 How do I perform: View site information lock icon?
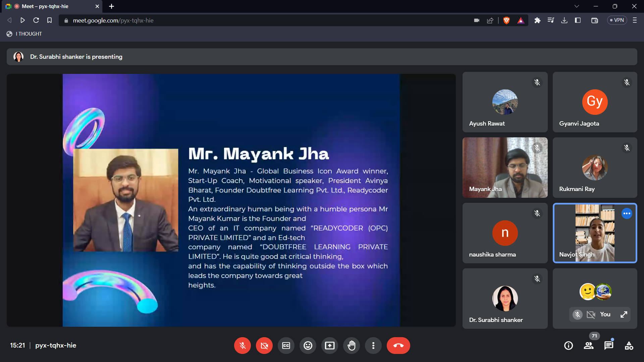click(66, 20)
